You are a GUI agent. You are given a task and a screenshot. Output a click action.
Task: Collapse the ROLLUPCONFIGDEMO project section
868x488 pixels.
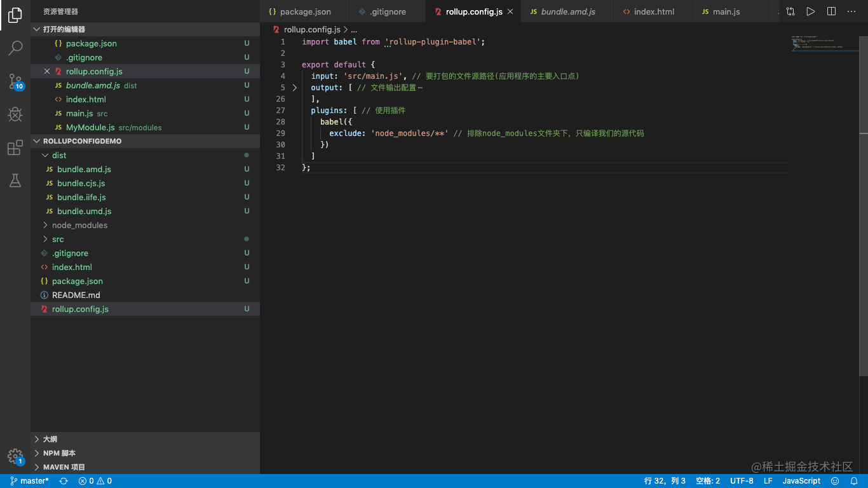click(145, 141)
